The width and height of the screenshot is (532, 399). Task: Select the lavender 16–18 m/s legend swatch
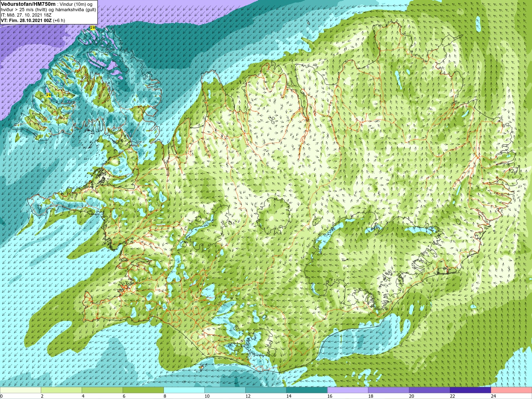(x=348, y=390)
